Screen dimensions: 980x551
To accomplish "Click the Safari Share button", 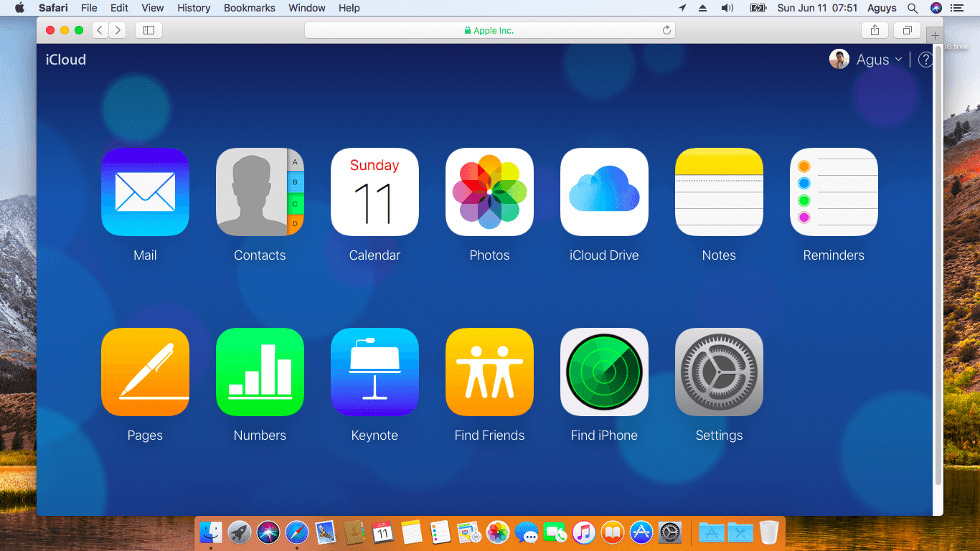I will coord(875,30).
